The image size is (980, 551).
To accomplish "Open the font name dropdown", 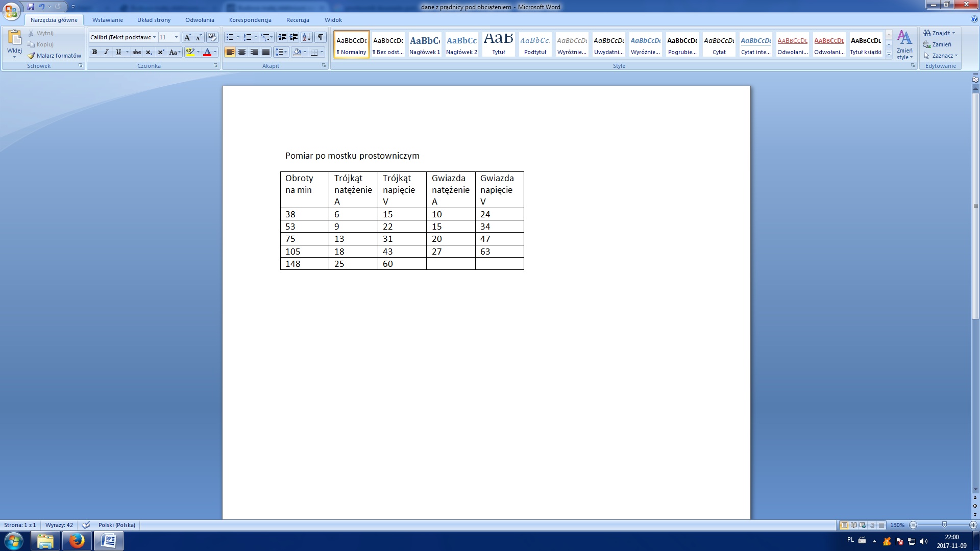I will click(x=154, y=37).
